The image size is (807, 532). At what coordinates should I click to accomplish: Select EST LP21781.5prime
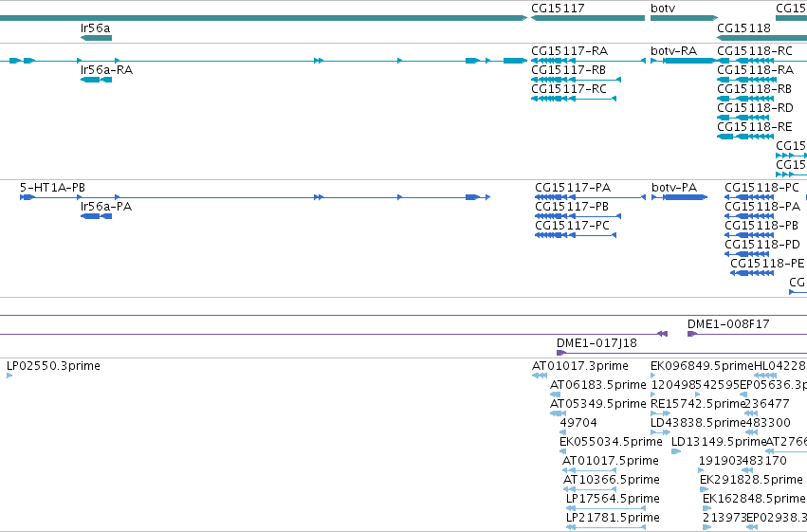pos(613,518)
